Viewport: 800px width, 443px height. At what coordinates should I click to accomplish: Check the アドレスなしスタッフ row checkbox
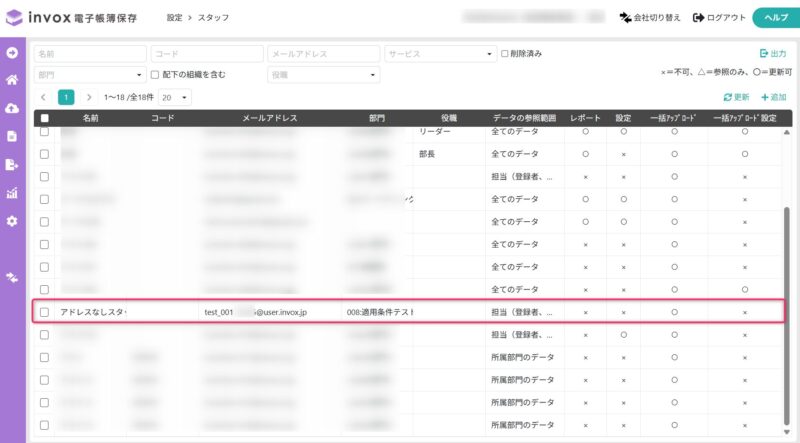tap(44, 312)
